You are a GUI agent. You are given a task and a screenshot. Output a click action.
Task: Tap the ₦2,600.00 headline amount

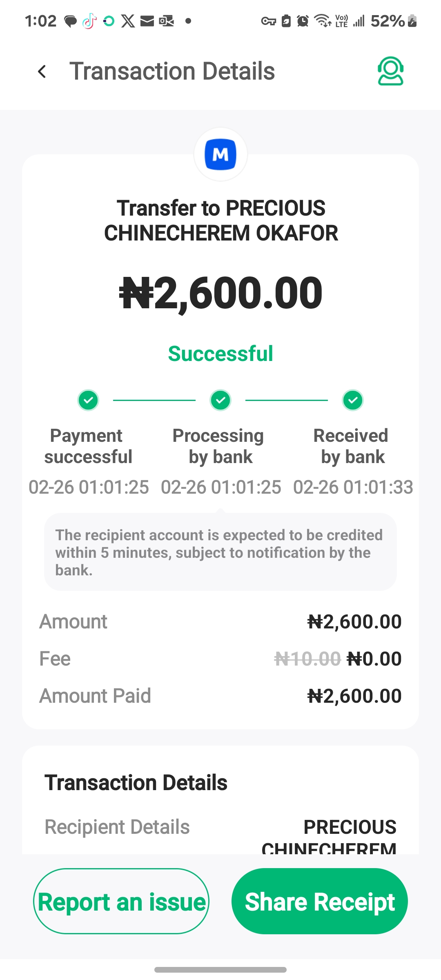(220, 293)
